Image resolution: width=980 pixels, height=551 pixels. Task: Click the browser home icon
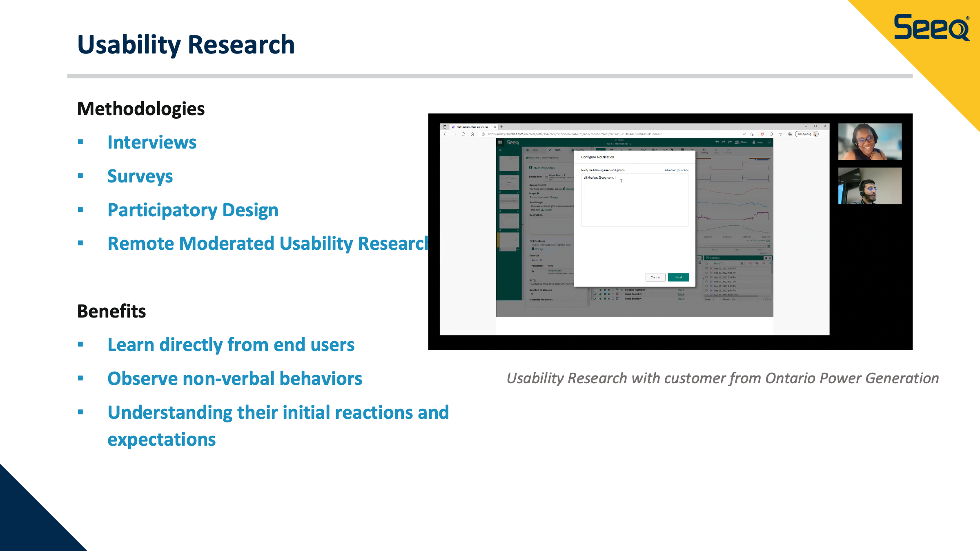pos(472,134)
